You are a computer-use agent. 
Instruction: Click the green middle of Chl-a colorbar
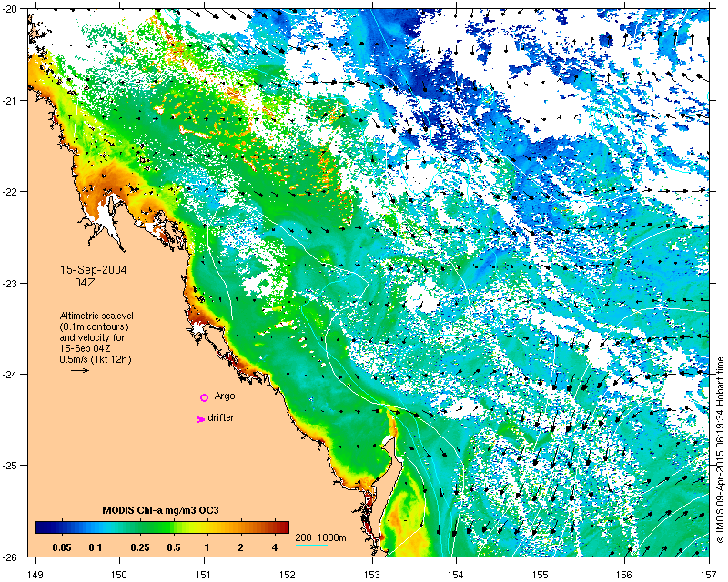(163, 527)
